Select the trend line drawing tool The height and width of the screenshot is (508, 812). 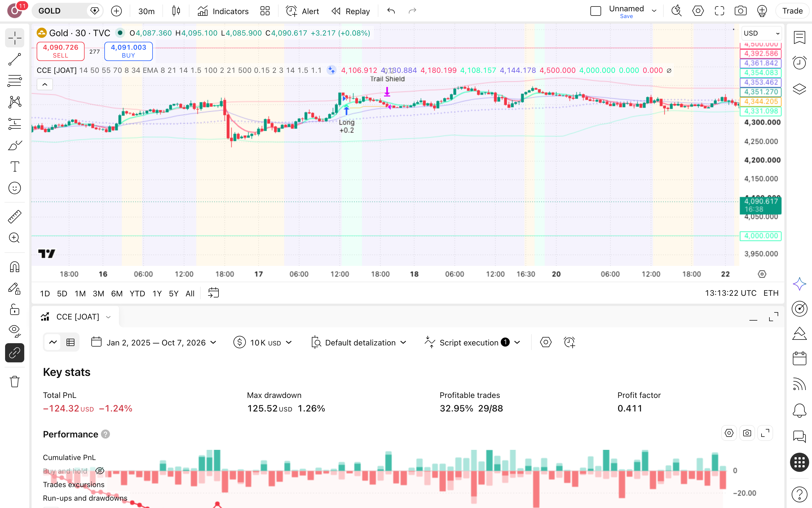tap(15, 60)
